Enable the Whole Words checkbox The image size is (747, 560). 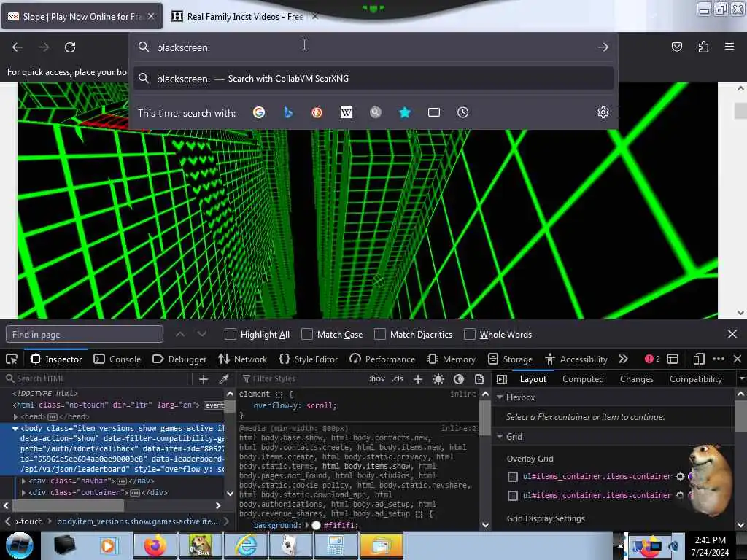pyautogui.click(x=470, y=334)
